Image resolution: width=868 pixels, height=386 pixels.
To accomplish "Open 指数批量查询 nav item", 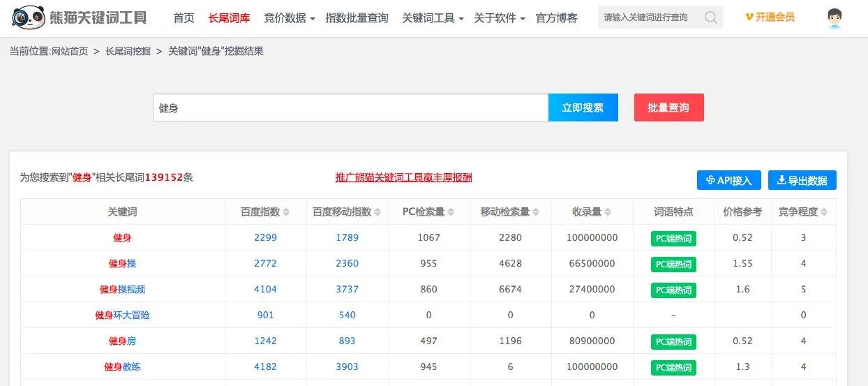I will click(x=357, y=18).
